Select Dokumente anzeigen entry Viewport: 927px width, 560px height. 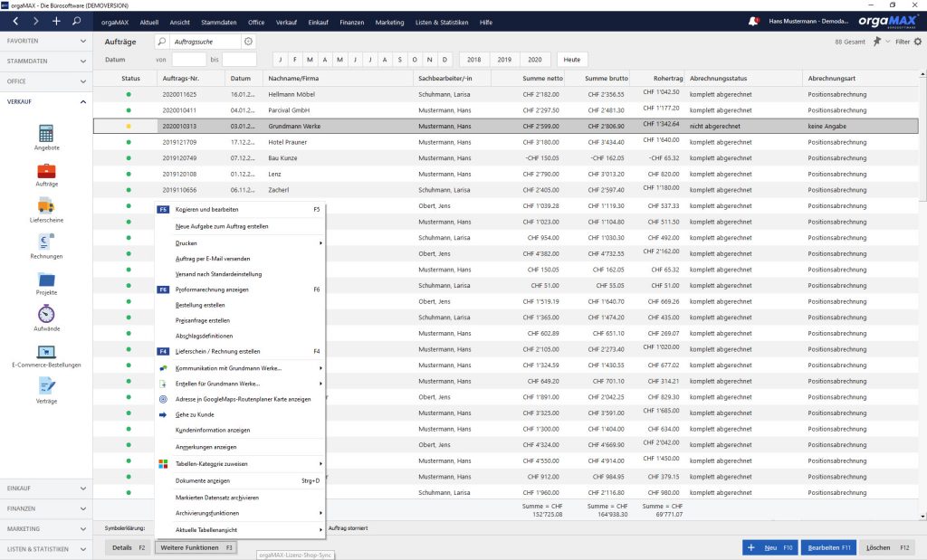click(x=239, y=481)
